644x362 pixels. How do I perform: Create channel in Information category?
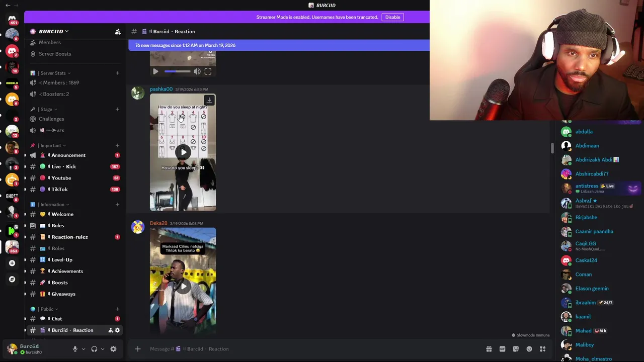117,205
